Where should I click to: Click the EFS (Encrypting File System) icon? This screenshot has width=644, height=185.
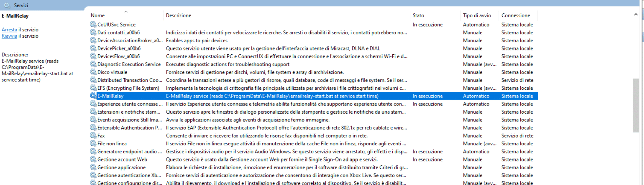pyautogui.click(x=93, y=88)
